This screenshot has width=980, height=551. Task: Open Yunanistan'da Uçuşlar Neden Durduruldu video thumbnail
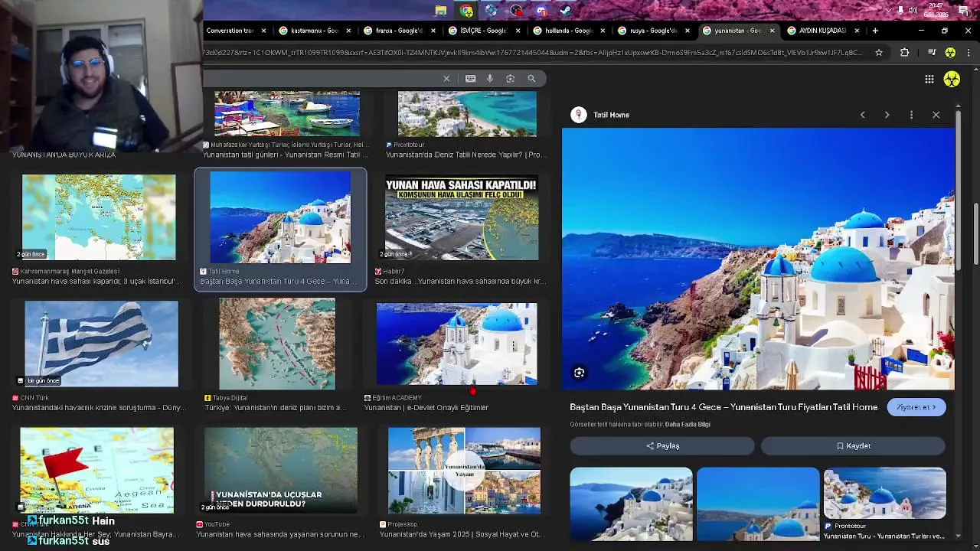tap(280, 470)
